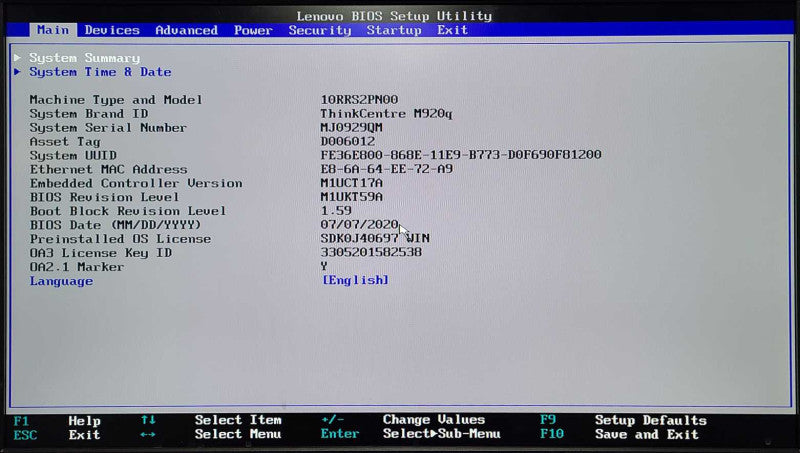This screenshot has width=800, height=453.
Task: Click Machine Type and Model label
Action: (116, 99)
